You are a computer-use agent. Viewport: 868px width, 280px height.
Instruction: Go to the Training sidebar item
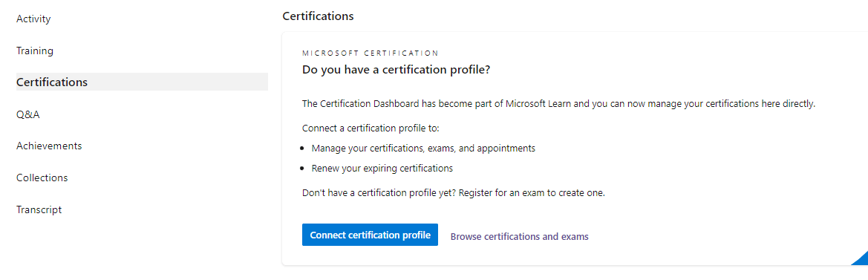point(35,51)
